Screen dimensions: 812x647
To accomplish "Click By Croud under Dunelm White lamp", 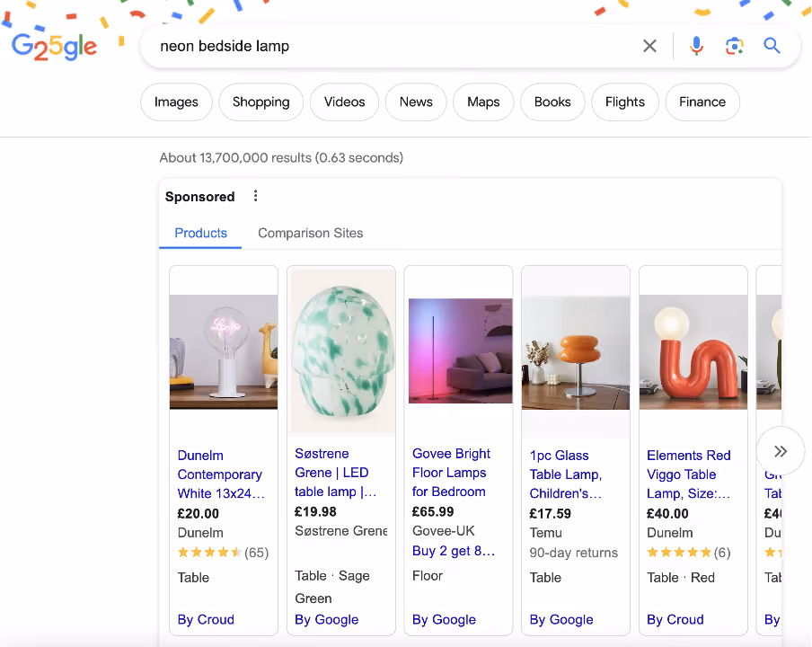I will (206, 619).
